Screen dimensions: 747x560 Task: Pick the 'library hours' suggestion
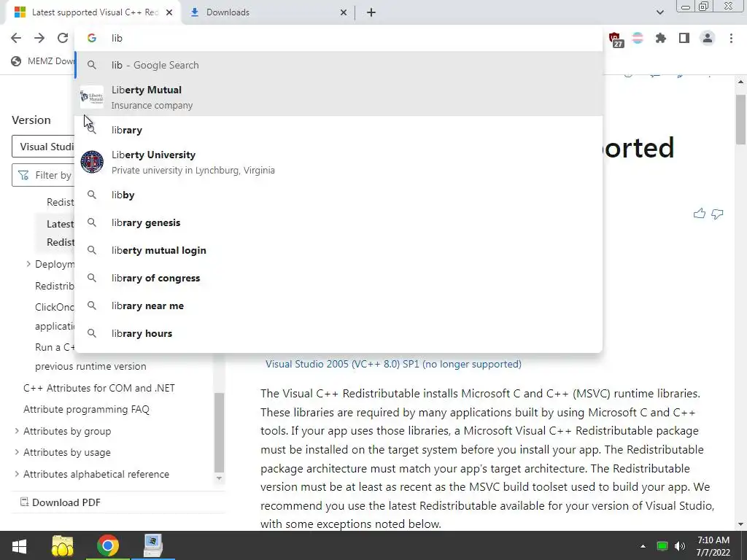[x=338, y=332]
